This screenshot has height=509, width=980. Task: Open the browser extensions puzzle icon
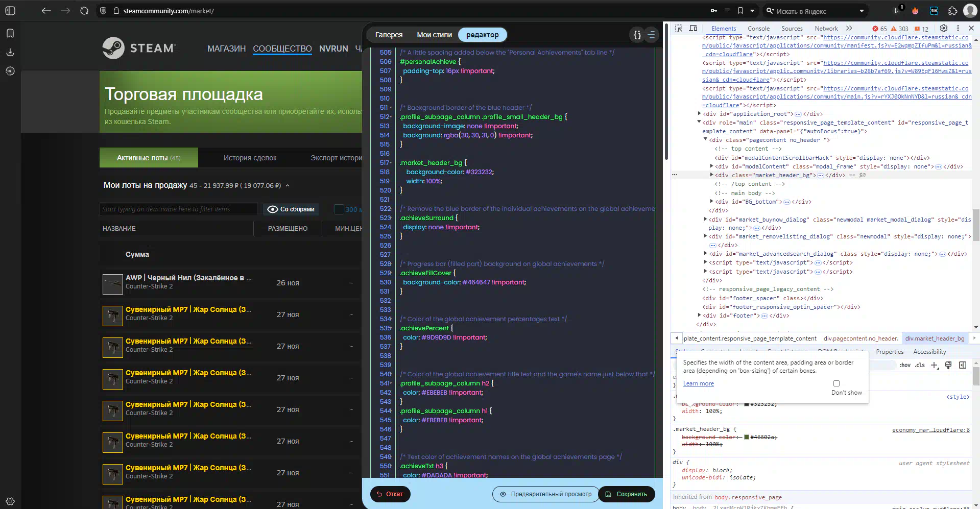click(x=952, y=11)
